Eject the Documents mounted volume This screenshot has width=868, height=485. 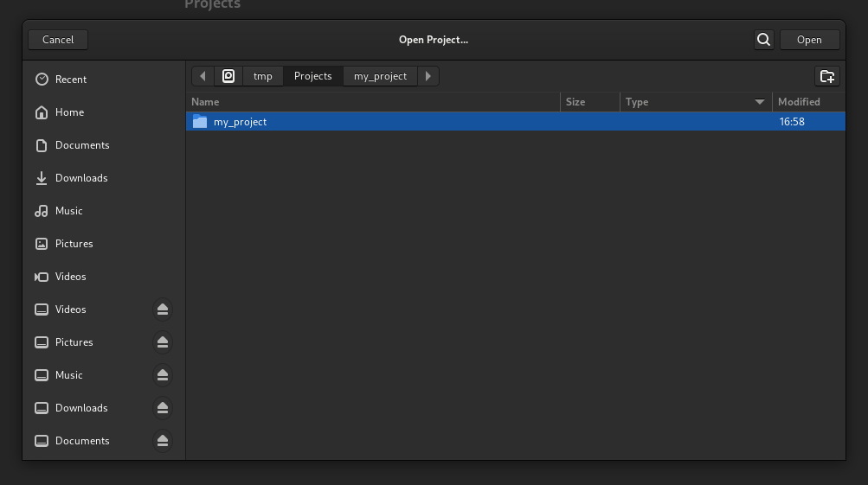coord(162,441)
